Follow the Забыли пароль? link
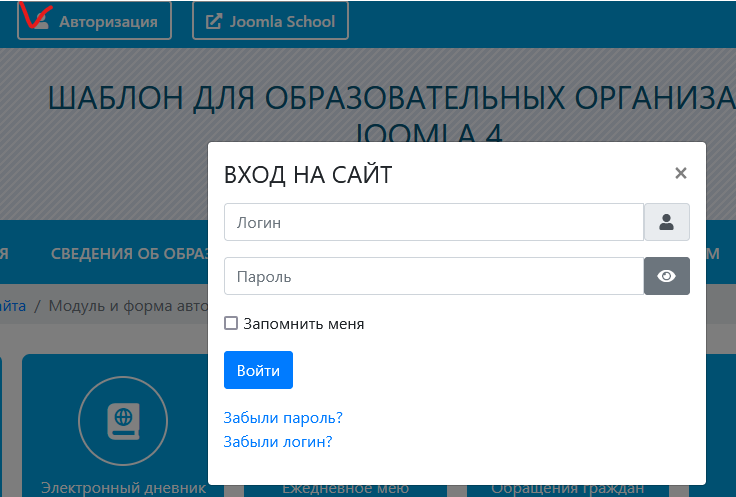The height and width of the screenshot is (497, 736). click(283, 418)
